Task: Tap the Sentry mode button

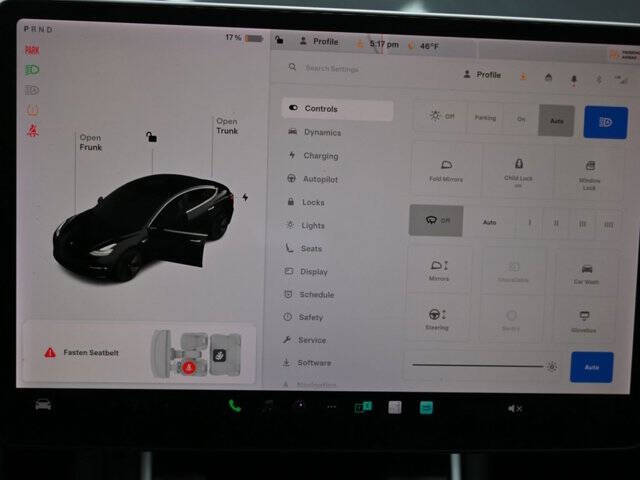Action: [x=511, y=320]
